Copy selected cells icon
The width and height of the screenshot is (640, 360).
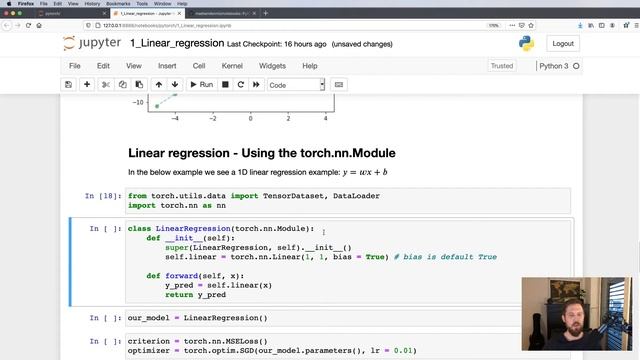tap(122, 84)
